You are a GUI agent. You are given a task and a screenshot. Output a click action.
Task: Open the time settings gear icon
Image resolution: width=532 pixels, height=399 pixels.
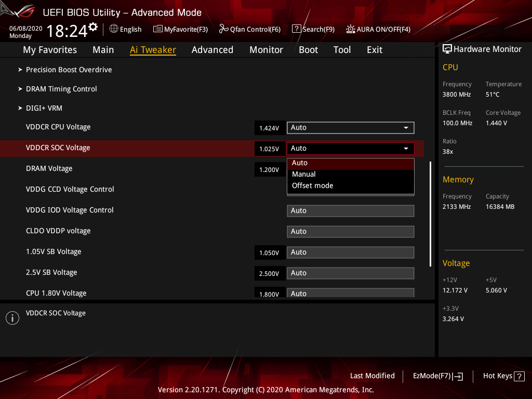(x=93, y=27)
